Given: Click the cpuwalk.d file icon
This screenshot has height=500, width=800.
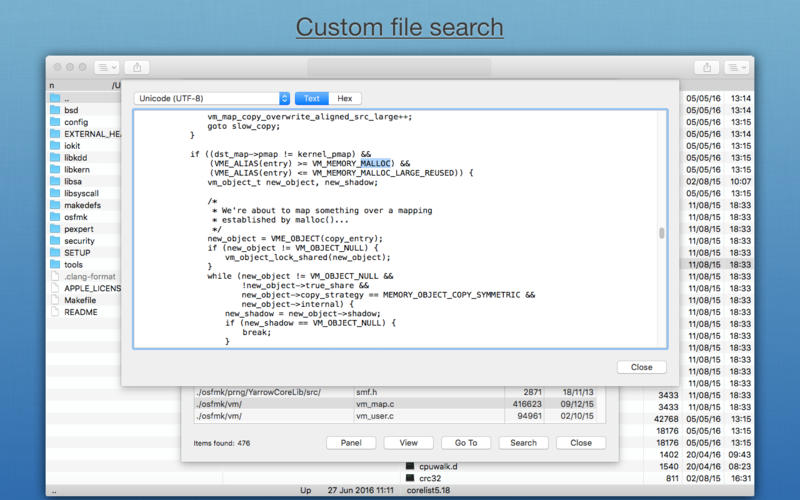Looking at the screenshot, I should click(x=410, y=466).
